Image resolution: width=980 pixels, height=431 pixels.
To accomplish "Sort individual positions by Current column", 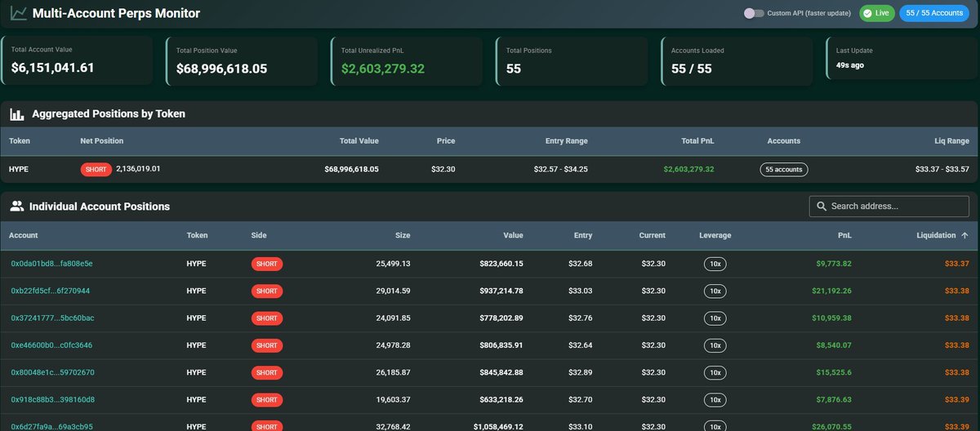I will pyautogui.click(x=653, y=236).
